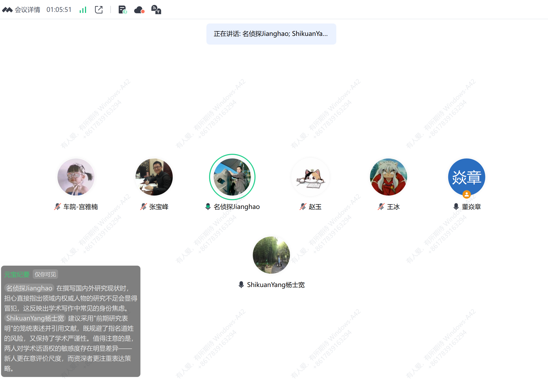Click the 仅你可见 tag
This screenshot has width=548, height=392.
tap(45, 274)
